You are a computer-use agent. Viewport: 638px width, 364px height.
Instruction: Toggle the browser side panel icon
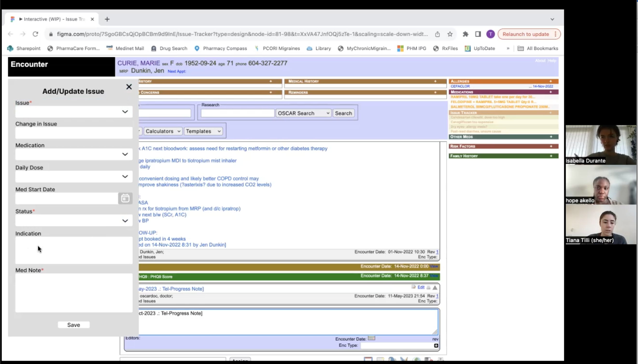(x=478, y=34)
